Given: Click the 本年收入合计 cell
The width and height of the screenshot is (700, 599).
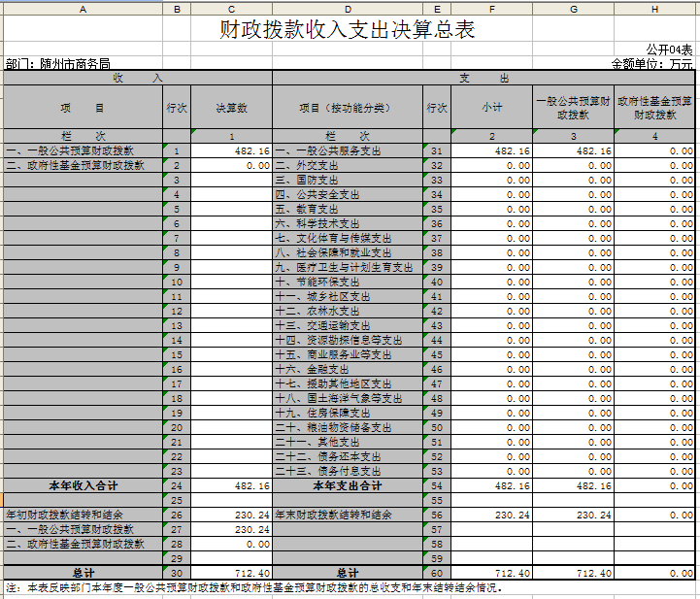Looking at the screenshot, I should (83, 485).
